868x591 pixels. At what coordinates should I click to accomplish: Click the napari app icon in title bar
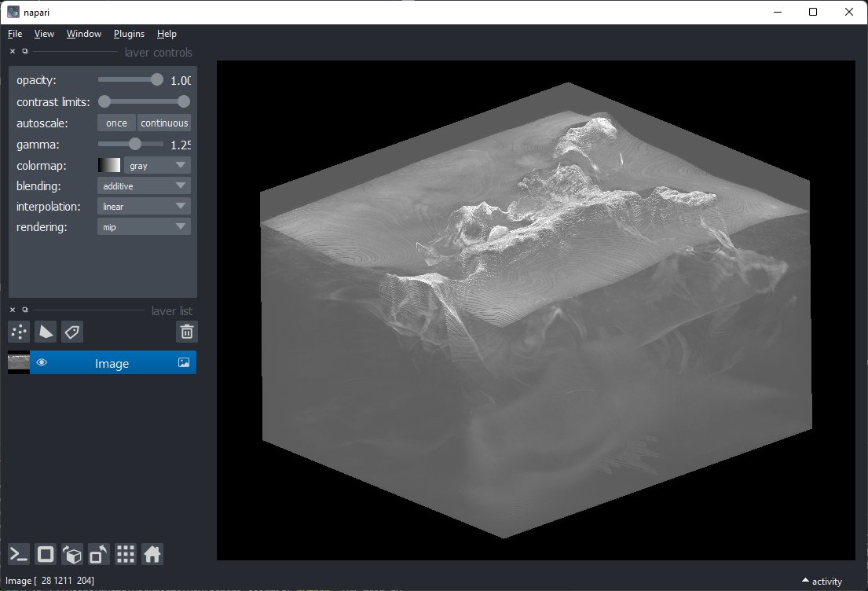(13, 12)
